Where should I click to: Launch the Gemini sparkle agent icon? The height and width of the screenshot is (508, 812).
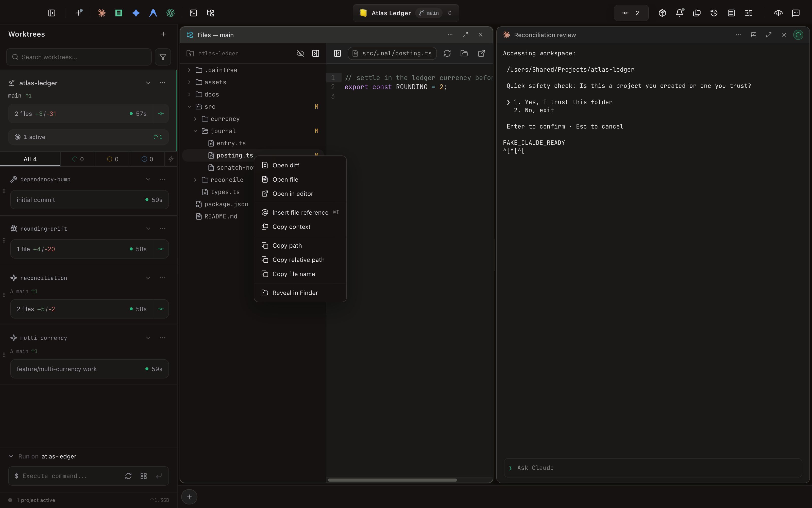point(136,13)
